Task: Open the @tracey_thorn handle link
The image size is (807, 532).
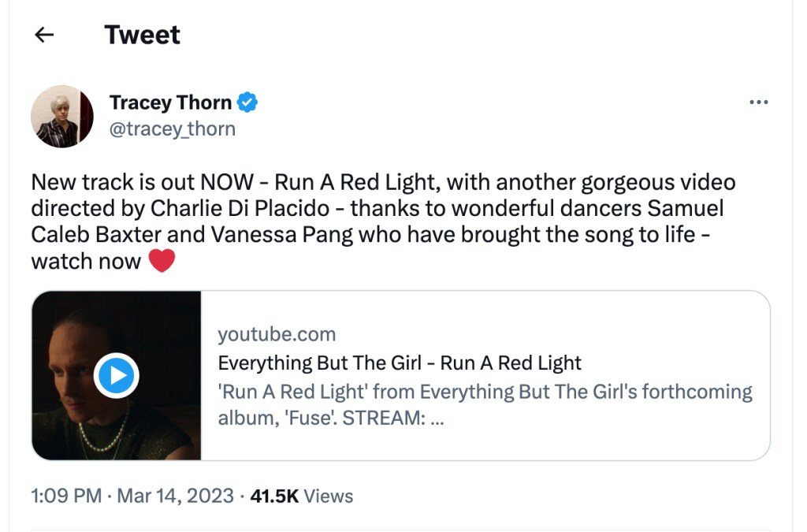Action: tap(172, 128)
